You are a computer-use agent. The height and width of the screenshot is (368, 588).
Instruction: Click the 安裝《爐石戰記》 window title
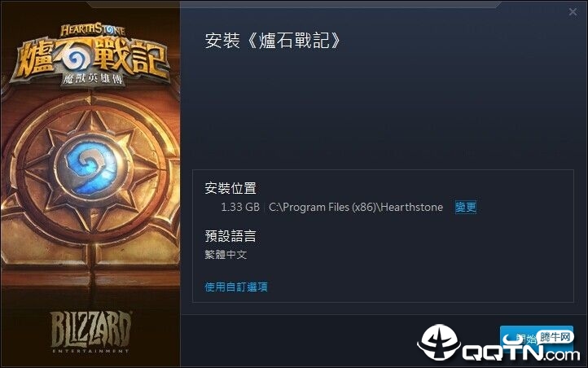coord(272,41)
